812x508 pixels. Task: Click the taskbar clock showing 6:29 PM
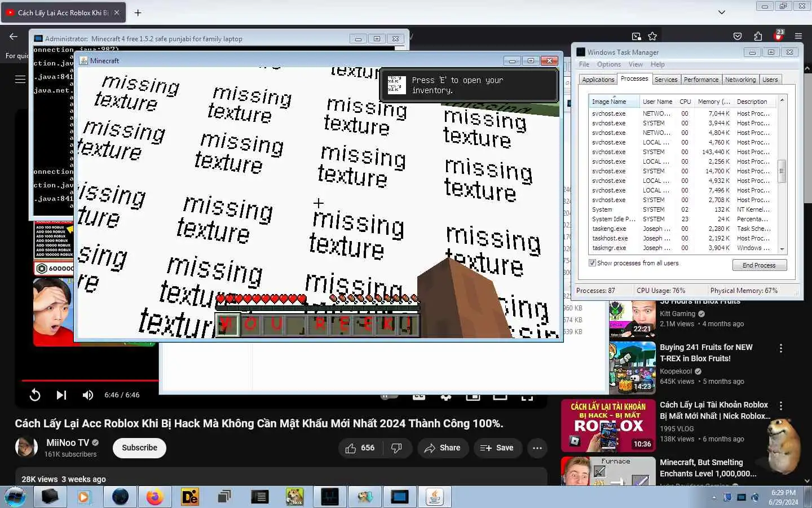[783, 497]
